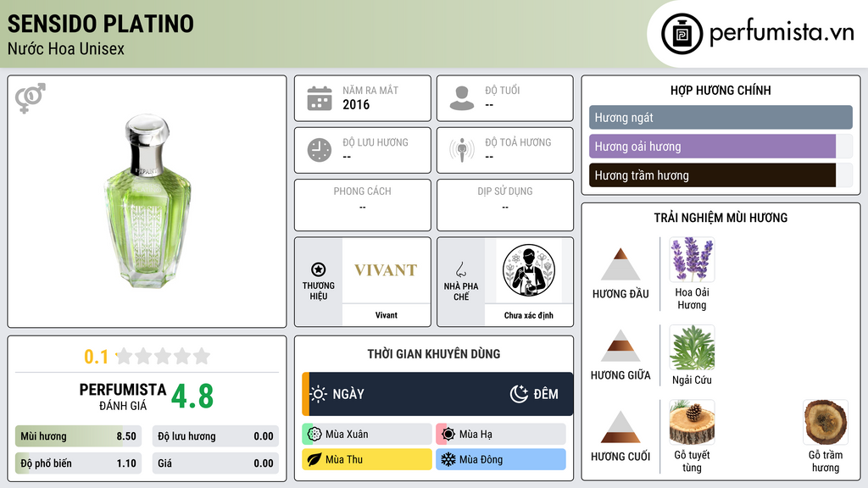
Task: Select the Mùa Xuân season button
Action: click(367, 435)
